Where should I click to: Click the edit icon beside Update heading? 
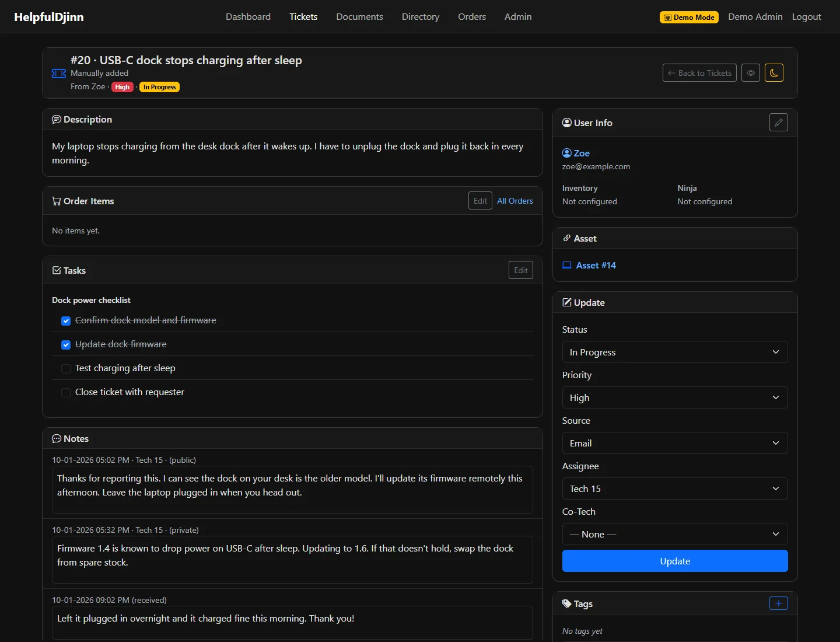(567, 302)
